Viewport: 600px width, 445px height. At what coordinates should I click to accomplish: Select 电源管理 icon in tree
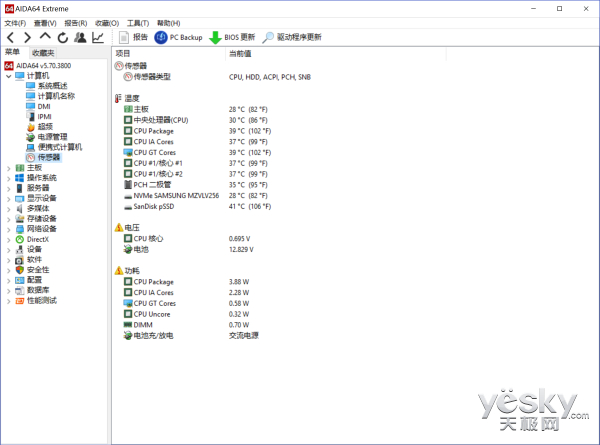click(31, 137)
